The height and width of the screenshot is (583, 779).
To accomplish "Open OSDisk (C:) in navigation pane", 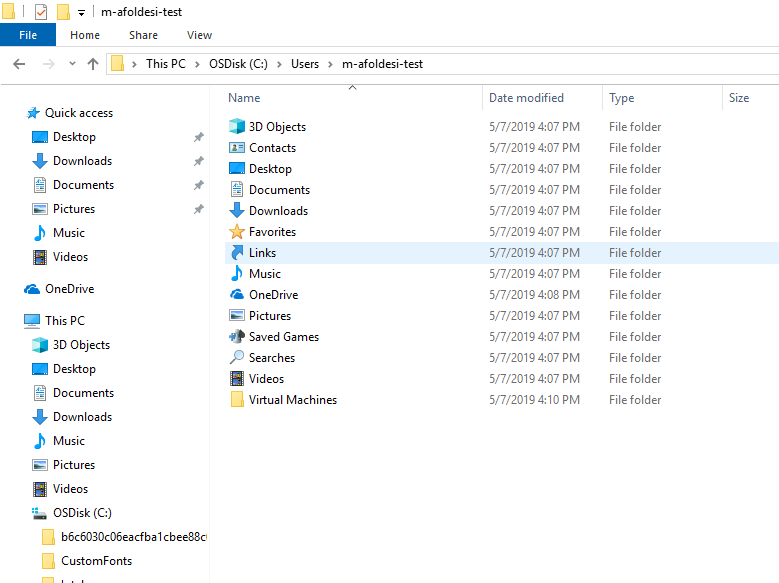I will coord(82,512).
